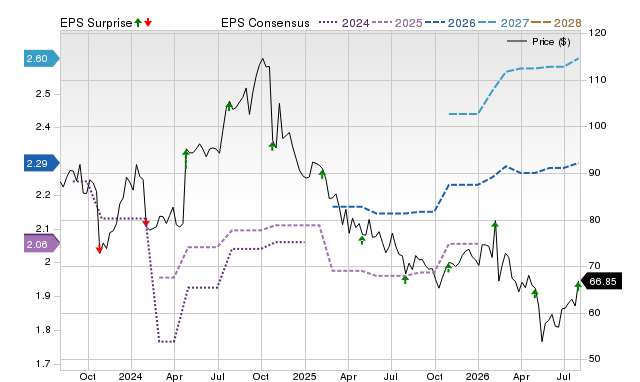This screenshot has height=382, width=640.
Task: Click the green up-arrow marker after 2025 start
Action: (x=322, y=174)
